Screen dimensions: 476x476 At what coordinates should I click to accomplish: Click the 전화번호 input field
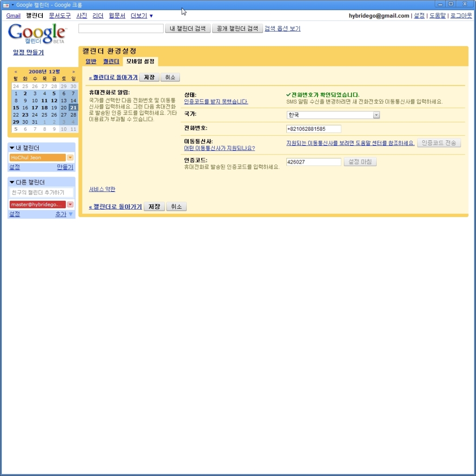[x=314, y=129]
